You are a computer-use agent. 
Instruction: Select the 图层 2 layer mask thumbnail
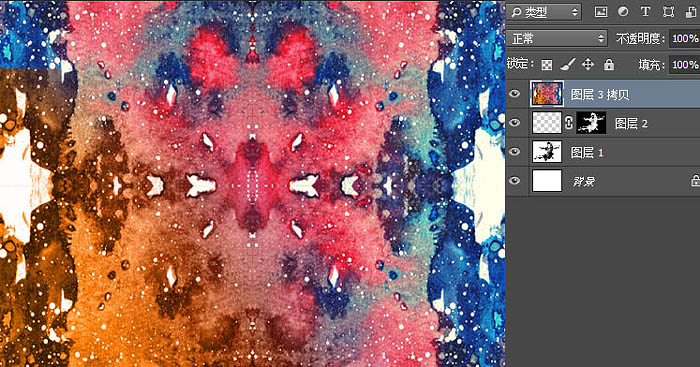[592, 123]
